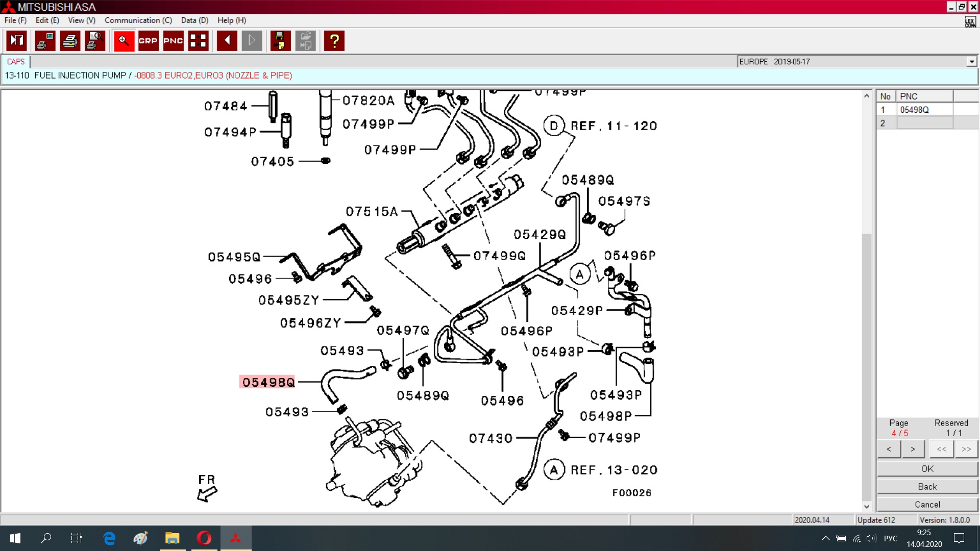This screenshot has width=980, height=551.
Task: Open the EUROPE region dropdown
Action: tap(971, 62)
